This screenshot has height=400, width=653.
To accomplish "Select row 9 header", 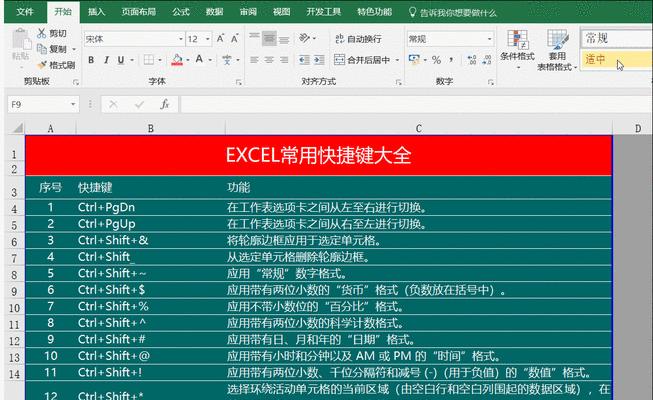I will (14, 290).
